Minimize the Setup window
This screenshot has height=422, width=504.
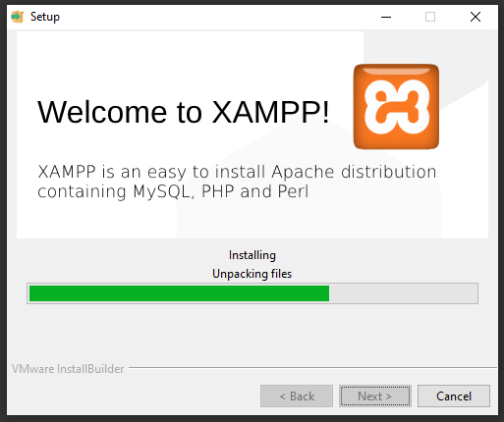[386, 17]
